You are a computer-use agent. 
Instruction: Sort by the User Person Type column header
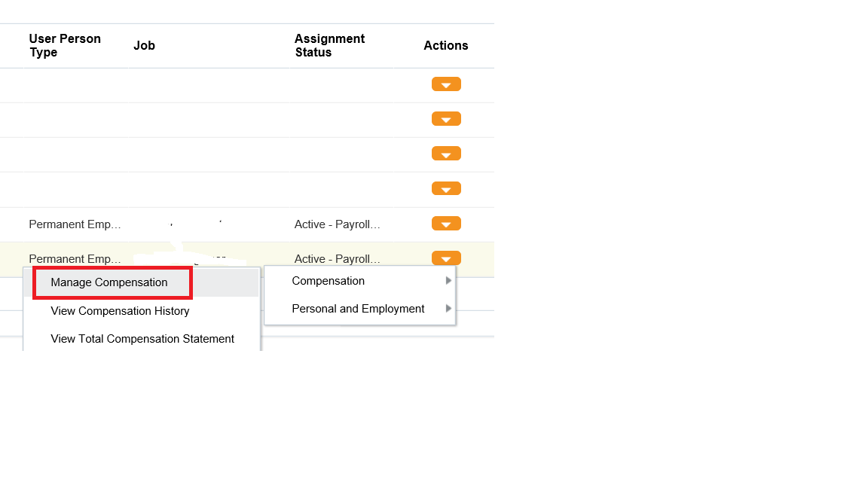[x=65, y=45]
